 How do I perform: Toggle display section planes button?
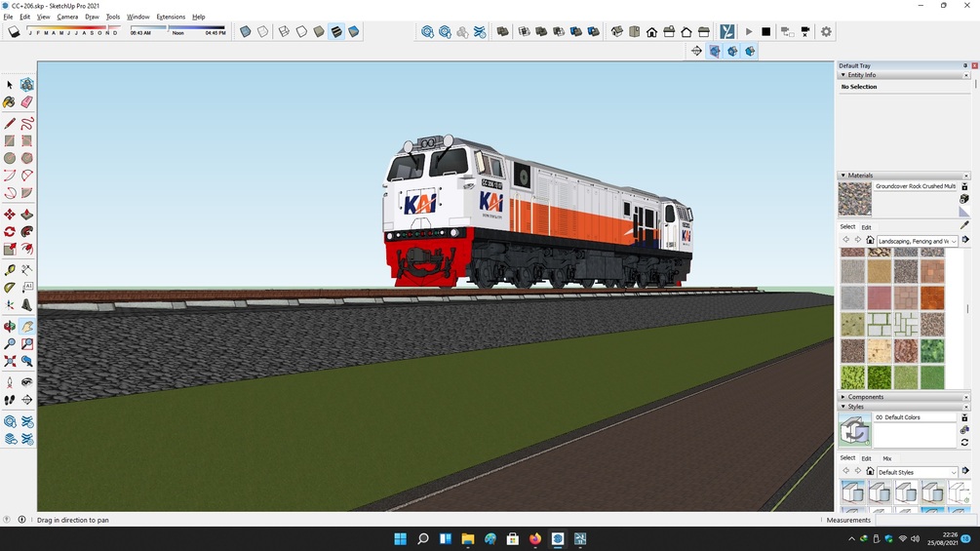pos(715,52)
